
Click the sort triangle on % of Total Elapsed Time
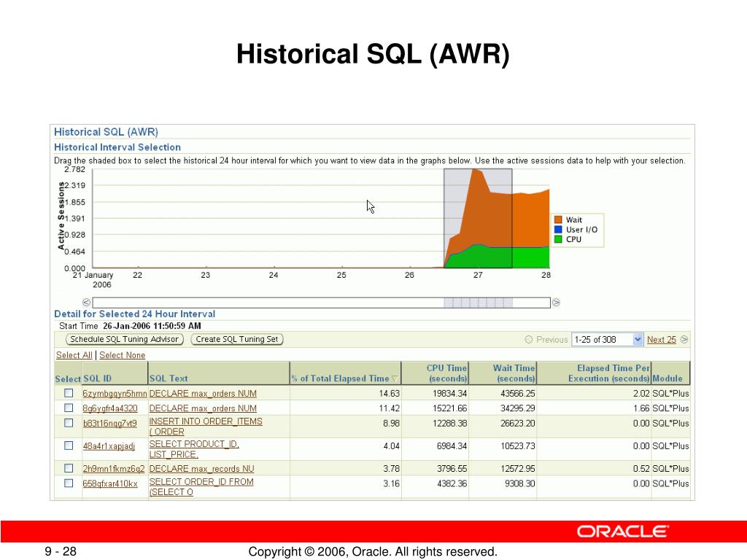point(395,378)
